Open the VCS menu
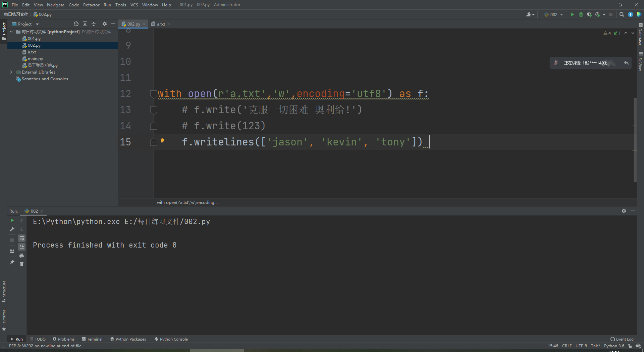Viewport: 644px width, 352px height. point(134,5)
